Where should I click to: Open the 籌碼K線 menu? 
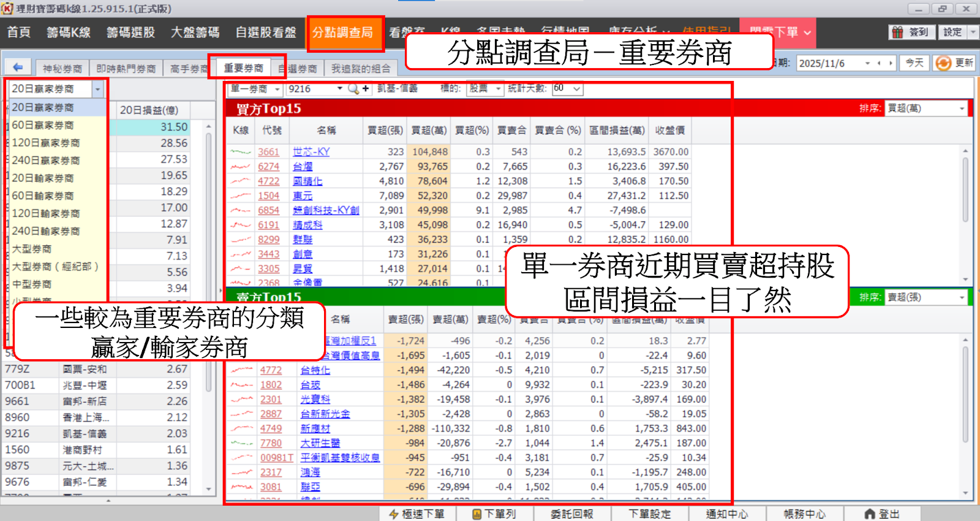point(69,32)
